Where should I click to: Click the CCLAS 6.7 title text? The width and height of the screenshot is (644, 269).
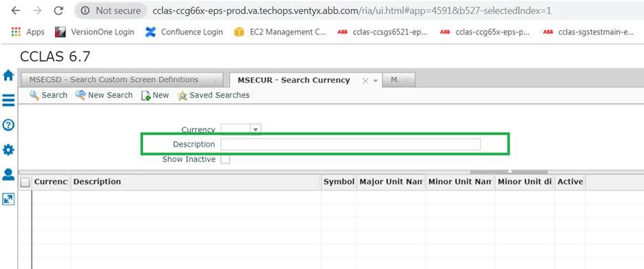click(x=54, y=56)
